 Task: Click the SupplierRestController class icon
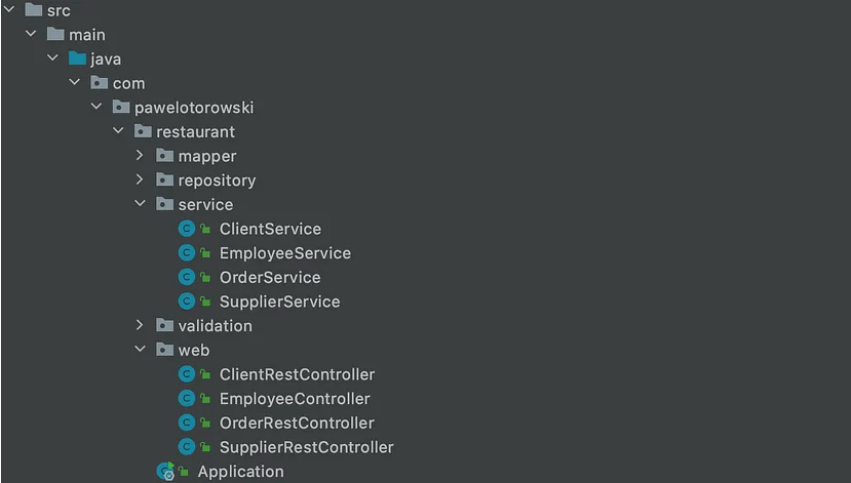(186, 447)
